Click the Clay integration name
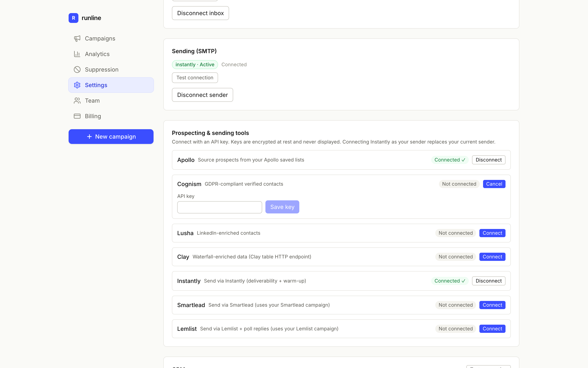This screenshot has height=368, width=588. (x=183, y=257)
